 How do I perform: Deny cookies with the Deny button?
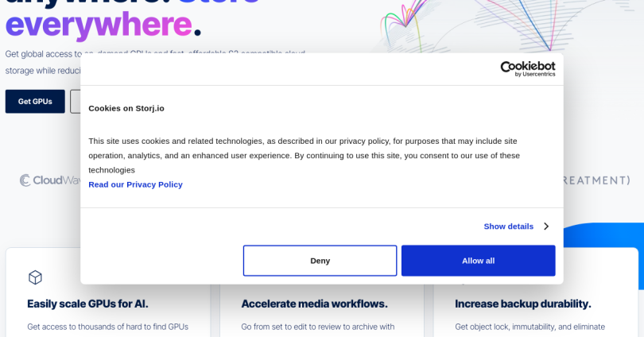(x=320, y=261)
